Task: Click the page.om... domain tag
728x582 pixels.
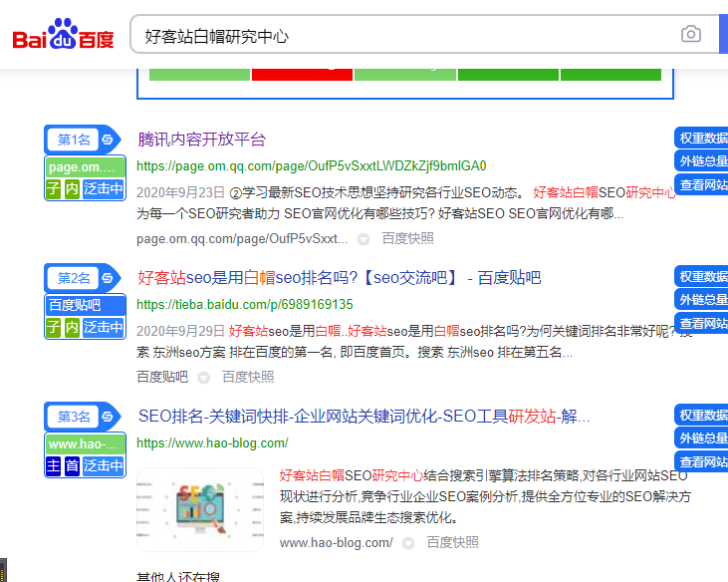Action: tap(86, 167)
